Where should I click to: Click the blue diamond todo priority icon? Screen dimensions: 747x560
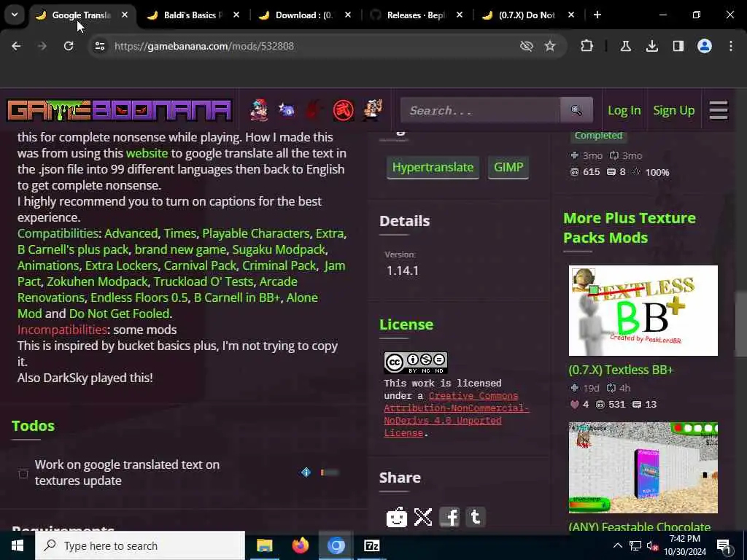coord(306,472)
